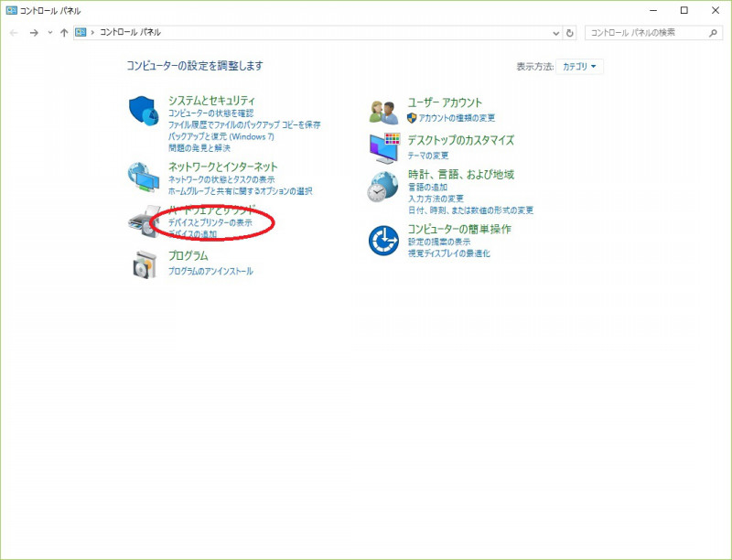
Task: Click コントロール パネル breadcrumb in address bar
Action: [130, 32]
